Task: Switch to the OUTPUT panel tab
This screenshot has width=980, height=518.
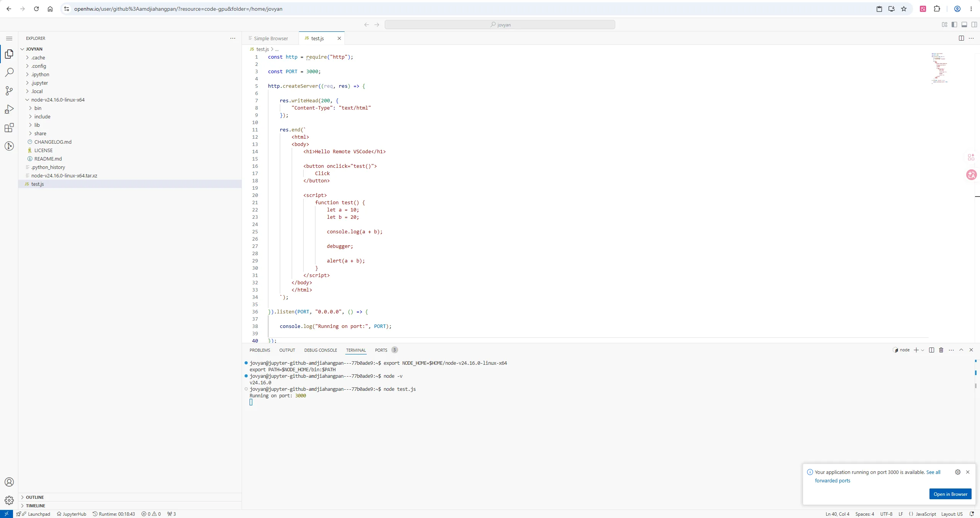Action: click(287, 350)
